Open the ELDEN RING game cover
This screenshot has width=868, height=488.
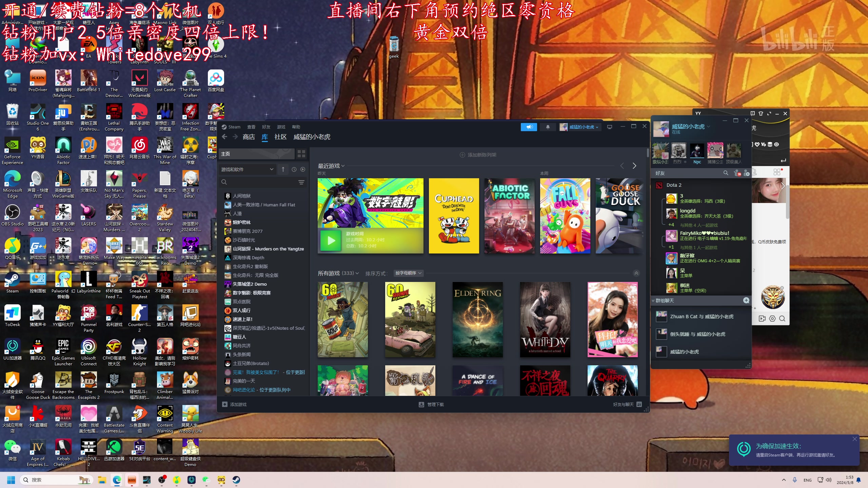coord(477,320)
